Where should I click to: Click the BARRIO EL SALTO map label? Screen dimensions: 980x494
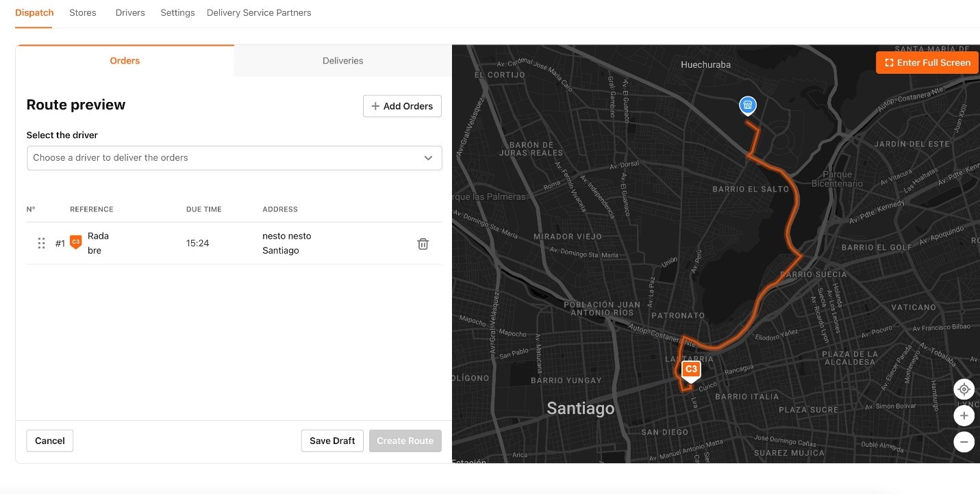pos(751,189)
